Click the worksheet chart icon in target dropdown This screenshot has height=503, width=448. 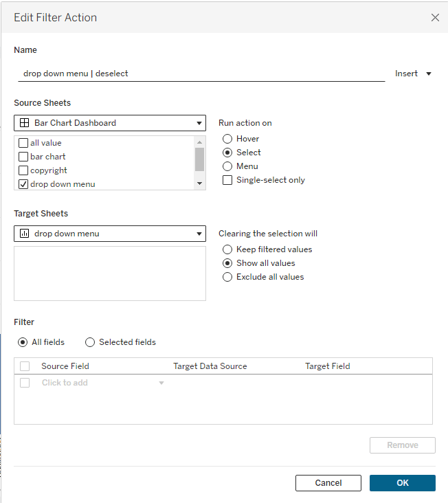(24, 234)
